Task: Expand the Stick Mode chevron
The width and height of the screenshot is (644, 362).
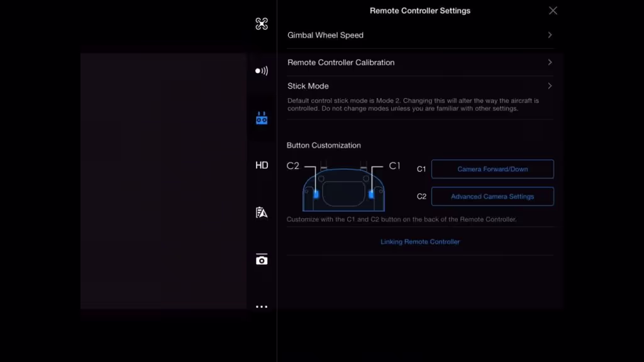Action: [550, 86]
